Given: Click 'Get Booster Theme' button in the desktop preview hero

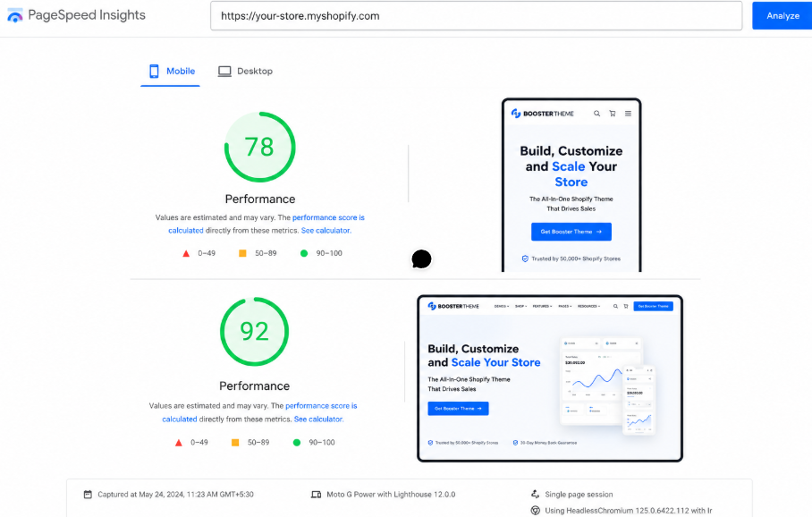Looking at the screenshot, I should [x=458, y=408].
